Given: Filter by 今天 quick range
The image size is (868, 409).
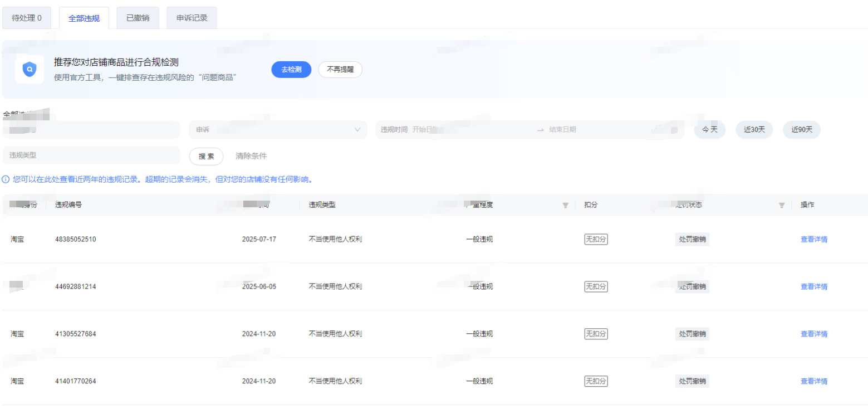Looking at the screenshot, I should pyautogui.click(x=709, y=130).
